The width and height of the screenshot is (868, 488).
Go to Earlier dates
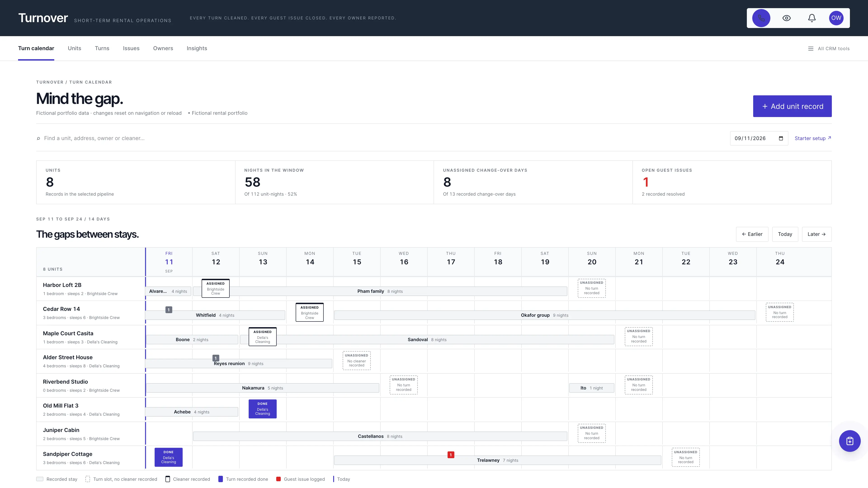point(752,234)
